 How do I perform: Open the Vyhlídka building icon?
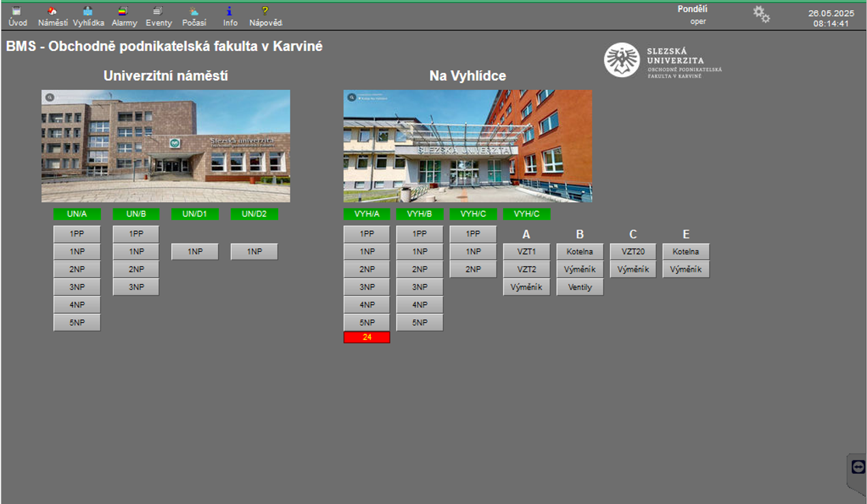click(x=88, y=12)
